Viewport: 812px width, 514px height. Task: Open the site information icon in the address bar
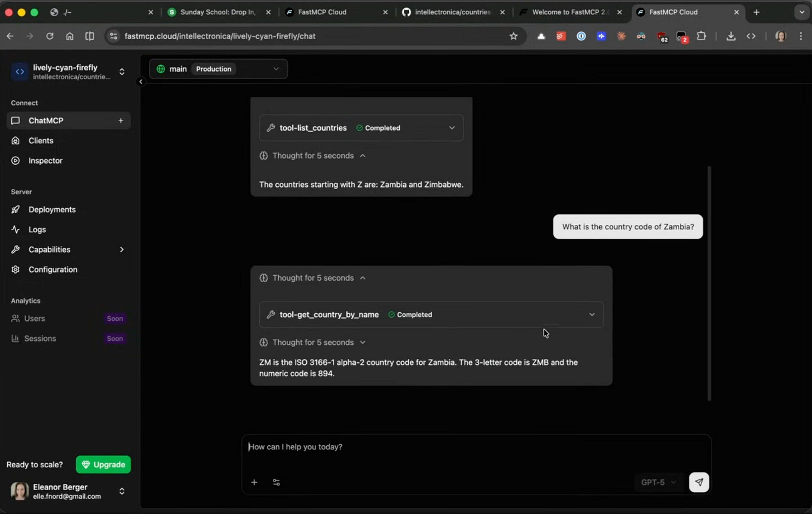pyautogui.click(x=113, y=36)
